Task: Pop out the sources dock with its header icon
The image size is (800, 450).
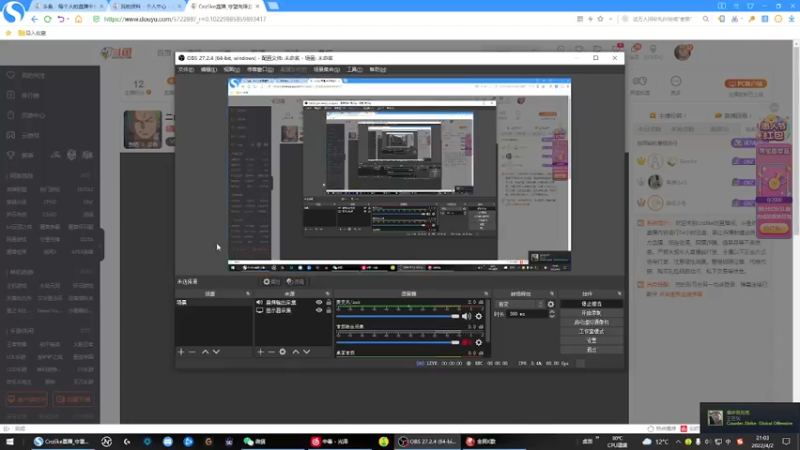Action: pos(328,294)
